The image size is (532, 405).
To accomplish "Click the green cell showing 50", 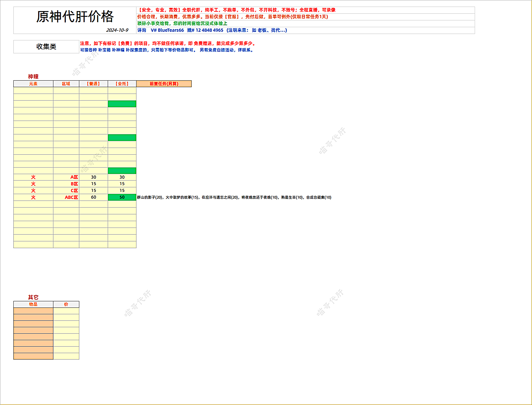I will [x=122, y=197].
